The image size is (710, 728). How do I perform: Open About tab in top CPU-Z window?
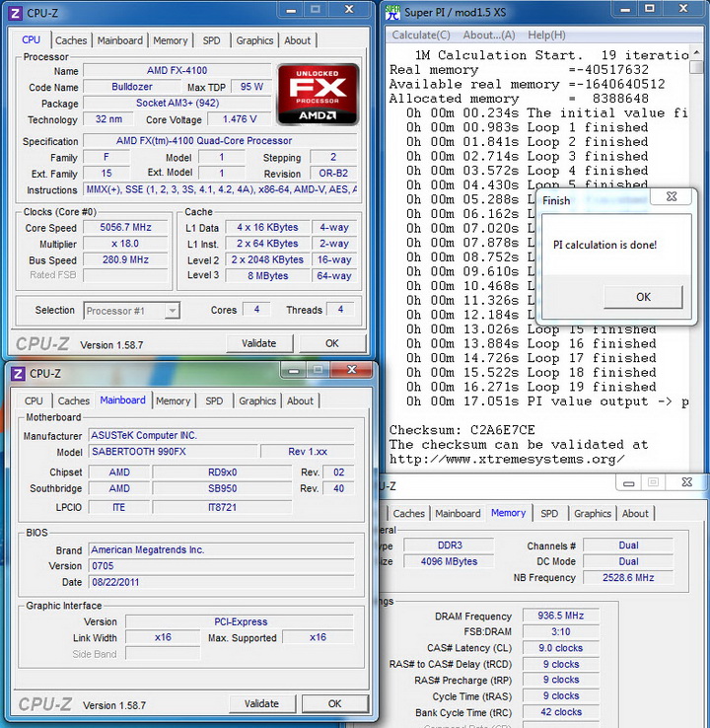tap(297, 40)
